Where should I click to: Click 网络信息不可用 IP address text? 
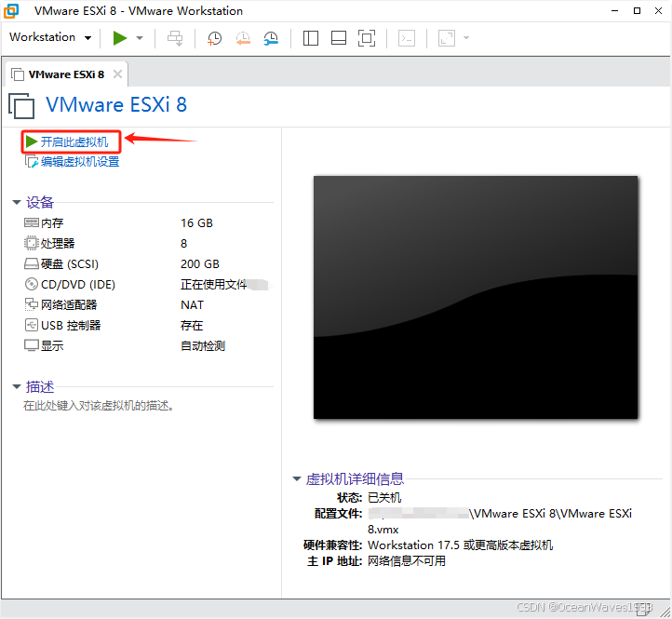(407, 561)
